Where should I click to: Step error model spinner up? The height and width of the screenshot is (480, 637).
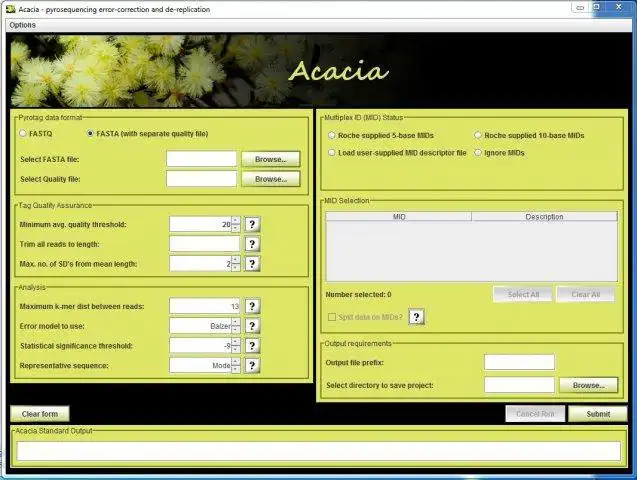(x=236, y=322)
